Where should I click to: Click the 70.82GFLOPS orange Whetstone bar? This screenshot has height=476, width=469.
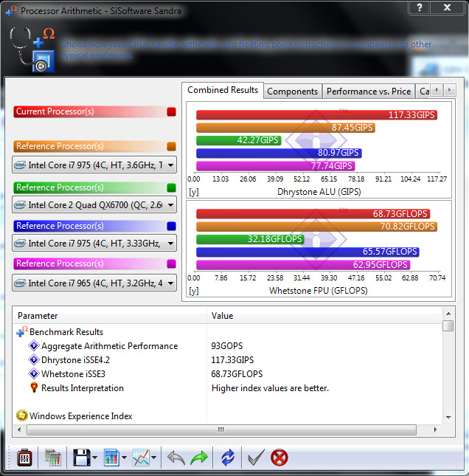(x=316, y=227)
